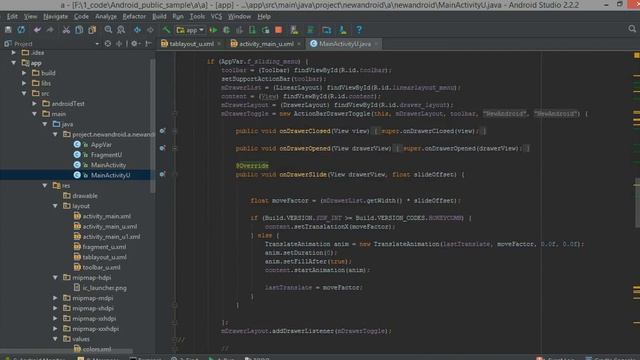Image resolution: width=640 pixels, height=360 pixels.
Task: Open the SDK Manager toolbar icon
Action: (343, 30)
